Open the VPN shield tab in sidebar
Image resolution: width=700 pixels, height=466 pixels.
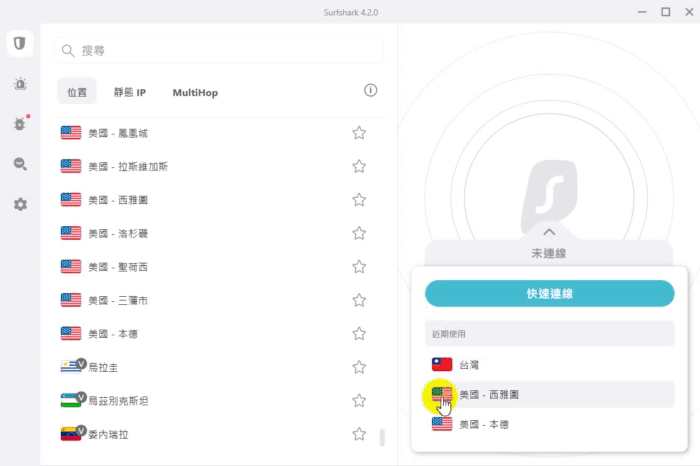coord(20,43)
